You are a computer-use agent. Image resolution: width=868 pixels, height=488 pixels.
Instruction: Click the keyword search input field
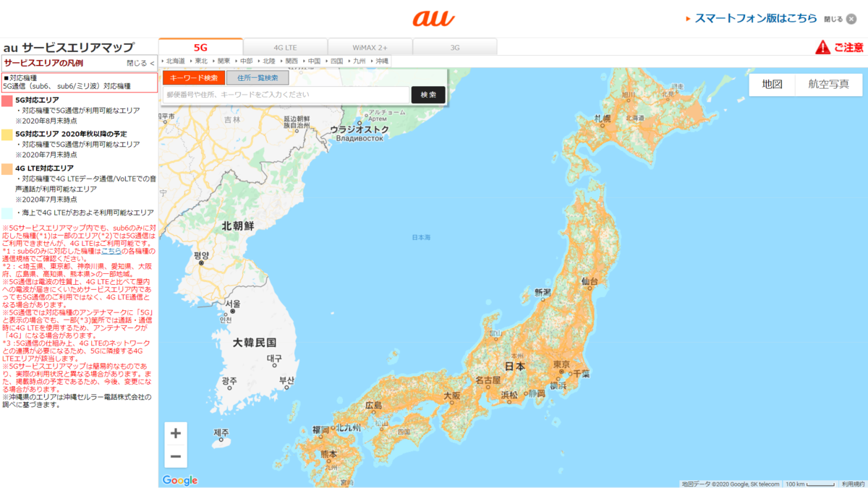(x=286, y=95)
